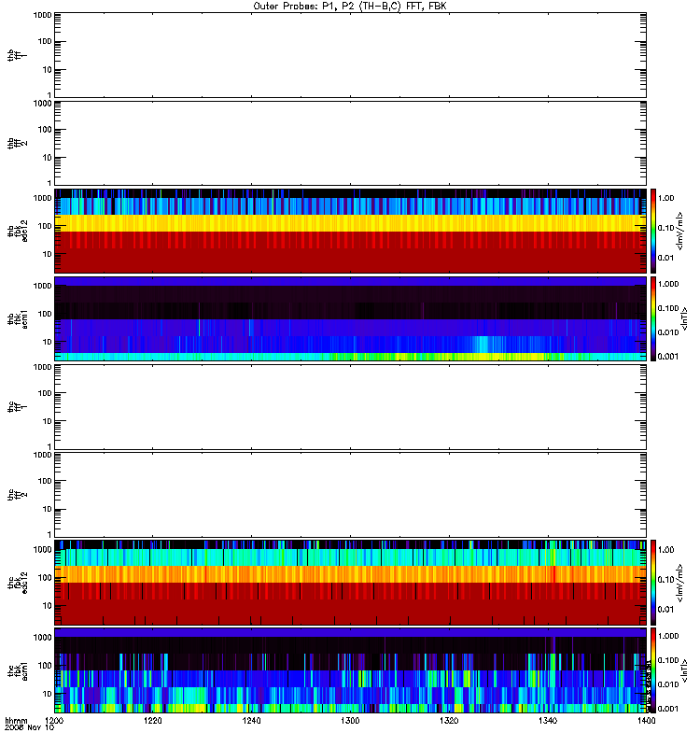Click the "100" frequency tick of the thb fbk scm1 panel
The height and width of the screenshot is (747, 700).
[45, 314]
